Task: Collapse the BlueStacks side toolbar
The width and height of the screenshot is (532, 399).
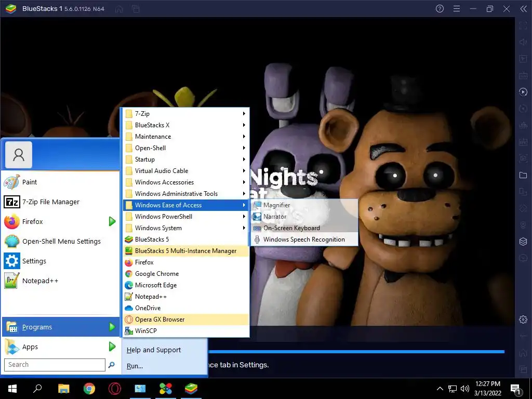Action: pyautogui.click(x=524, y=9)
